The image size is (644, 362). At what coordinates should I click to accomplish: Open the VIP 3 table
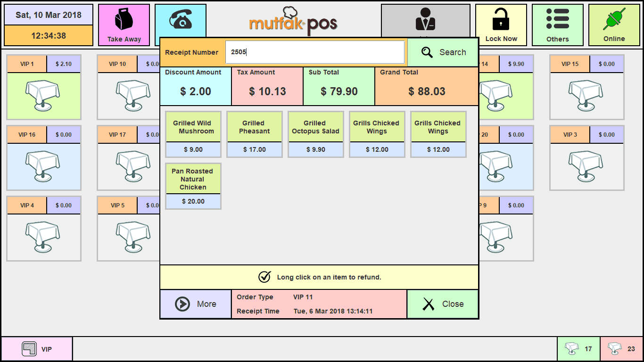(586, 166)
